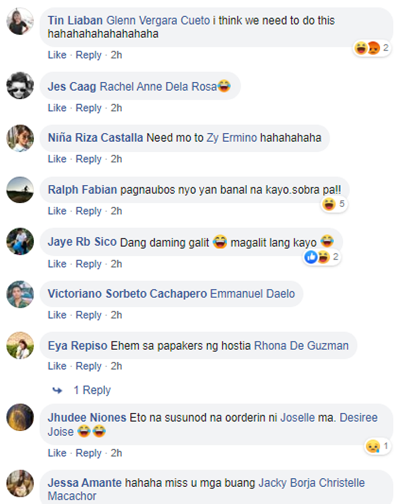Reply to Victoriano Sorbeto Cachapero's comment

[88, 315]
